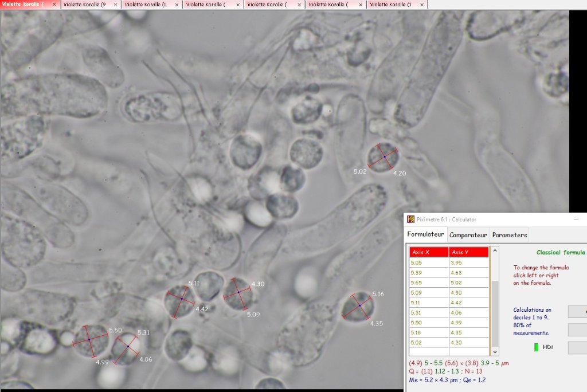Image resolution: width=587 pixels, height=392 pixels.
Task: Close the "Violette Koralle (9" tab
Action: (115, 5)
